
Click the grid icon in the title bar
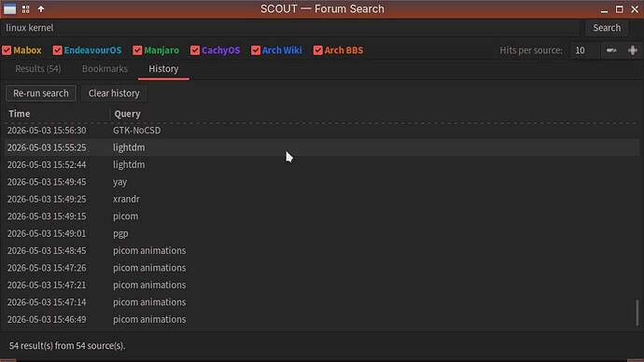click(25, 8)
